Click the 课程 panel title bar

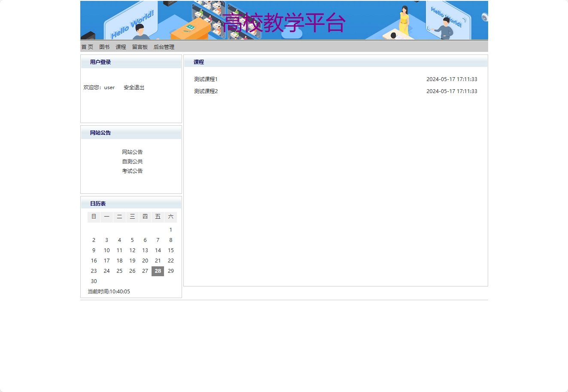(x=199, y=62)
